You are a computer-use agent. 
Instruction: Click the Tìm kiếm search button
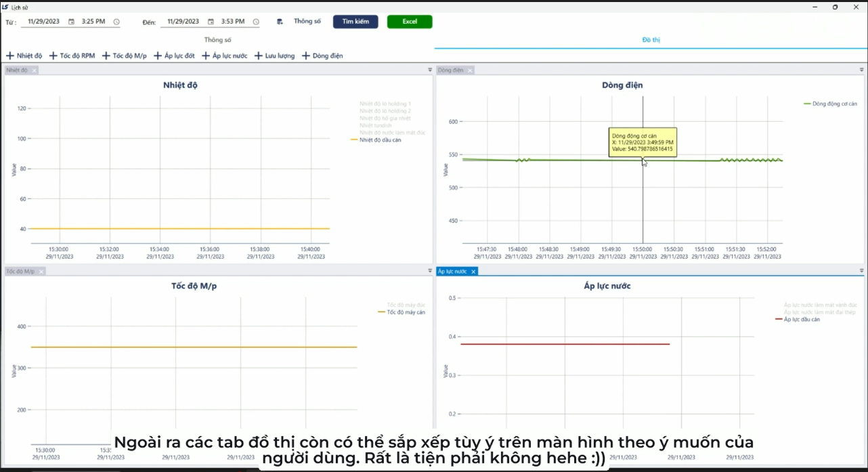point(355,22)
